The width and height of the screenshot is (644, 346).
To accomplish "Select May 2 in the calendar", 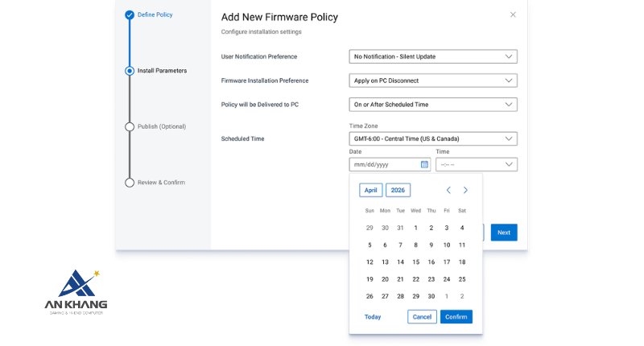I will [x=462, y=296].
